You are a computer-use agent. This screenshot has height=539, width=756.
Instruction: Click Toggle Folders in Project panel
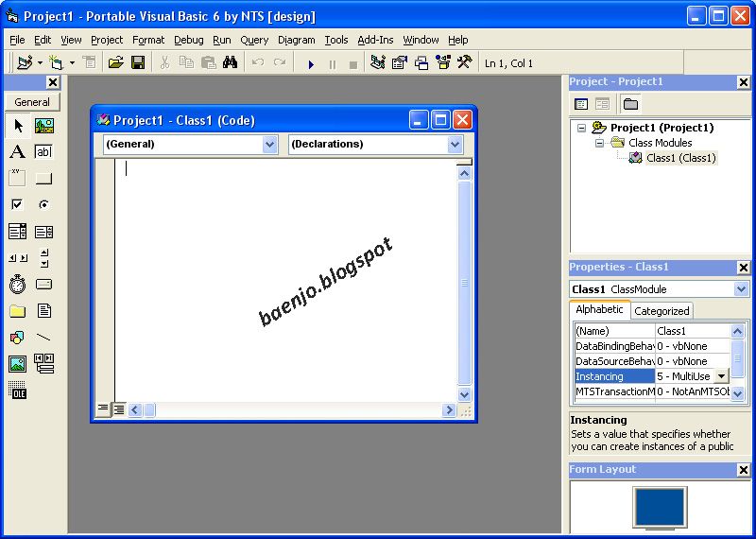click(630, 104)
